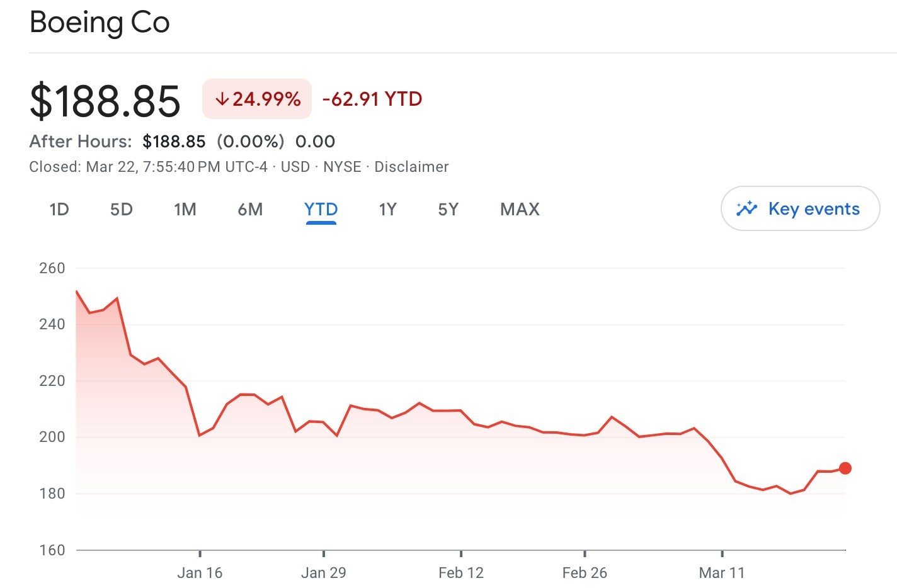Switch to the 5D range tab

(x=122, y=209)
